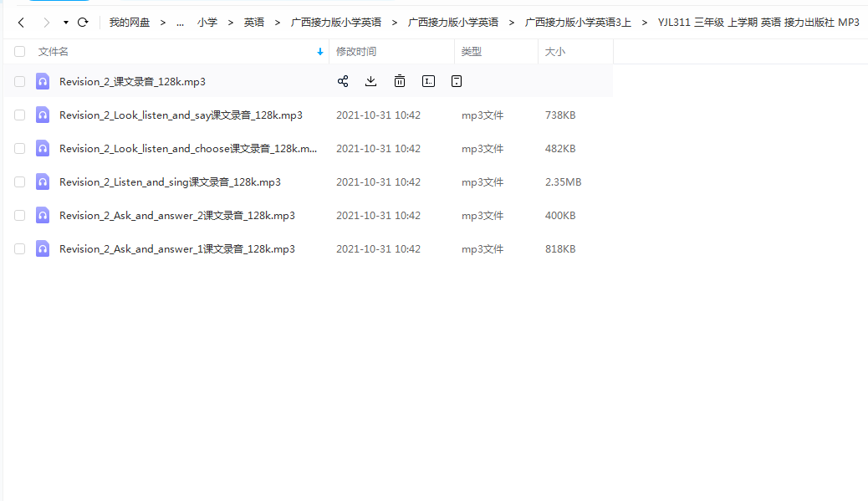
Task: Click the 2.35MB size cell
Action: point(563,181)
